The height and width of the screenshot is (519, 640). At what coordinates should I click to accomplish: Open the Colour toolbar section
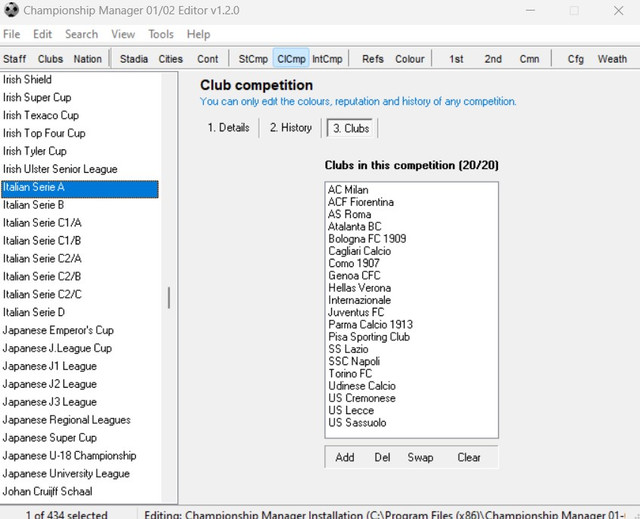click(x=410, y=59)
